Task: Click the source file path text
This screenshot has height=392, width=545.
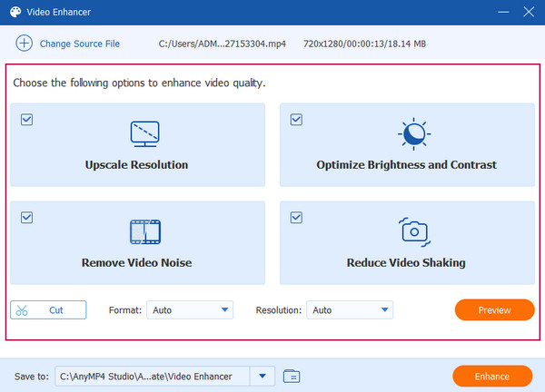Action: pyautogui.click(x=223, y=44)
